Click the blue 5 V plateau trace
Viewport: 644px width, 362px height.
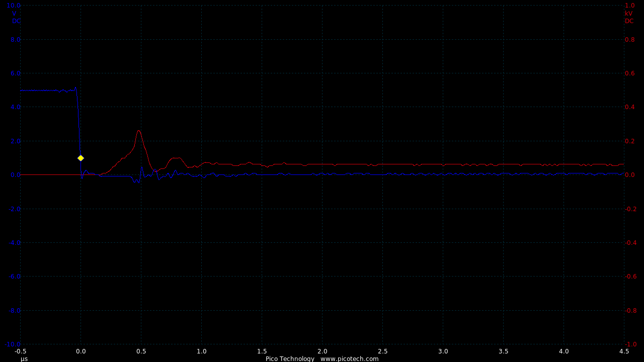coord(45,90)
